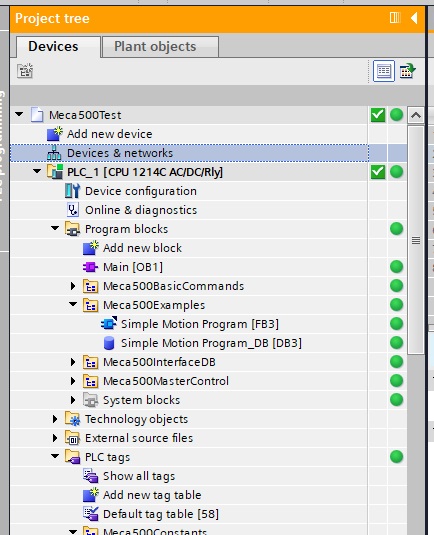Click green status dot for PLC tags
The width and height of the screenshot is (434, 535).
(396, 457)
